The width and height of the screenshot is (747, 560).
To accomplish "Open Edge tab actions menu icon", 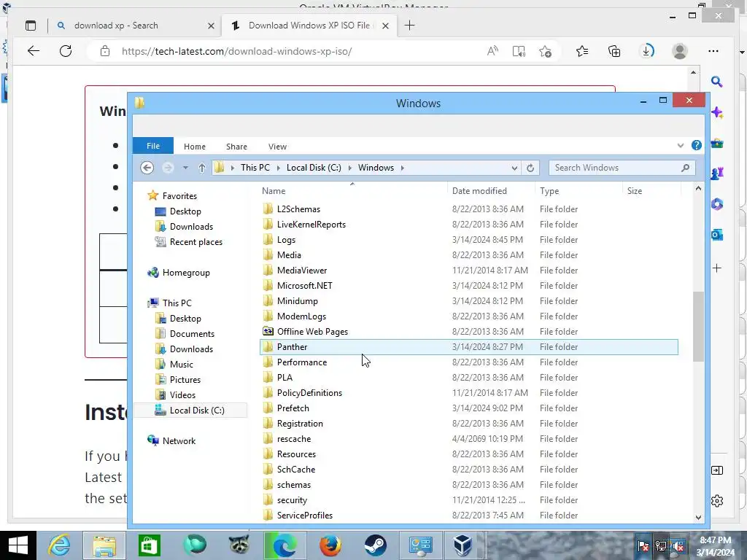I will click(31, 26).
